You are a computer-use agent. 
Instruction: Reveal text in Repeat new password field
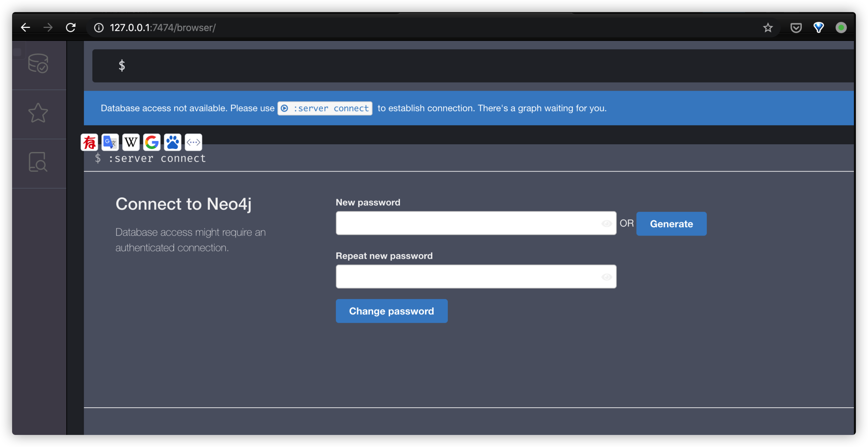point(607,277)
